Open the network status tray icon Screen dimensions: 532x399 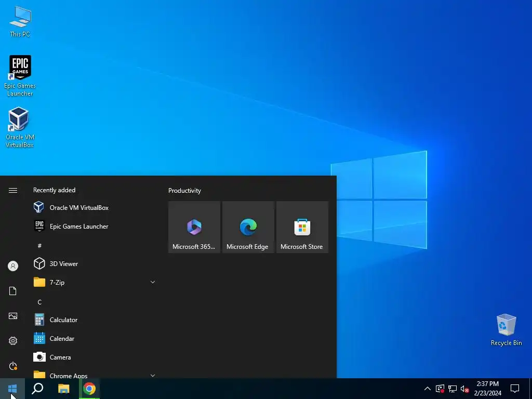coord(453,389)
